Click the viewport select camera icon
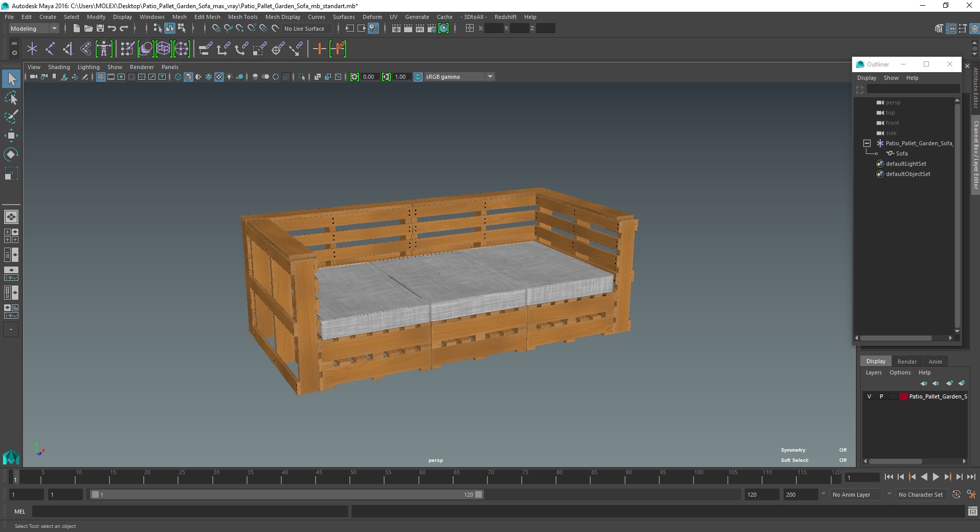Screen dimensions: 980x532 (33, 77)
